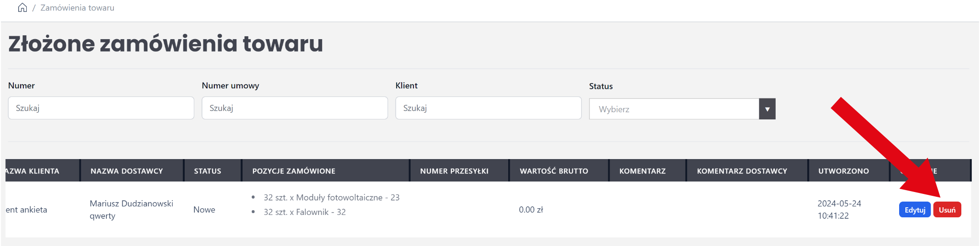
Task: Click the Komentarz dostawcy column header
Action: [742, 171]
